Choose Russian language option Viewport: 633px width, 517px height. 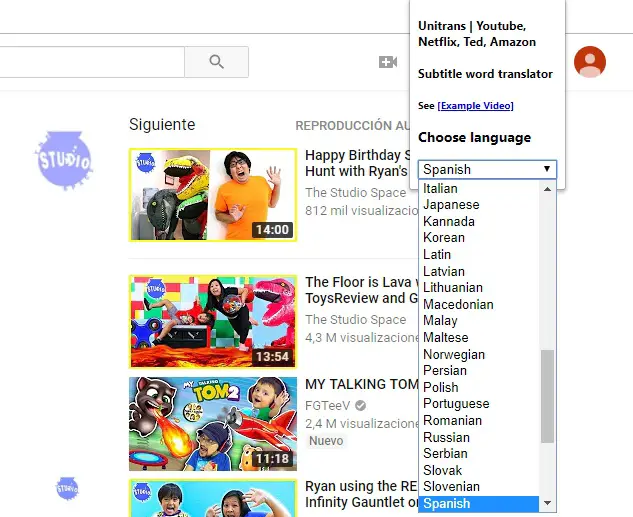click(479, 438)
